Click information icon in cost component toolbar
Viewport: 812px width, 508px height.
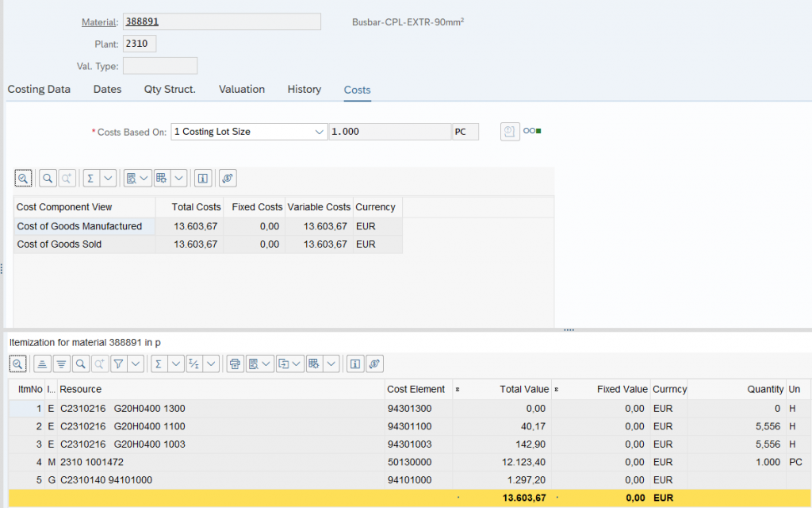point(203,179)
